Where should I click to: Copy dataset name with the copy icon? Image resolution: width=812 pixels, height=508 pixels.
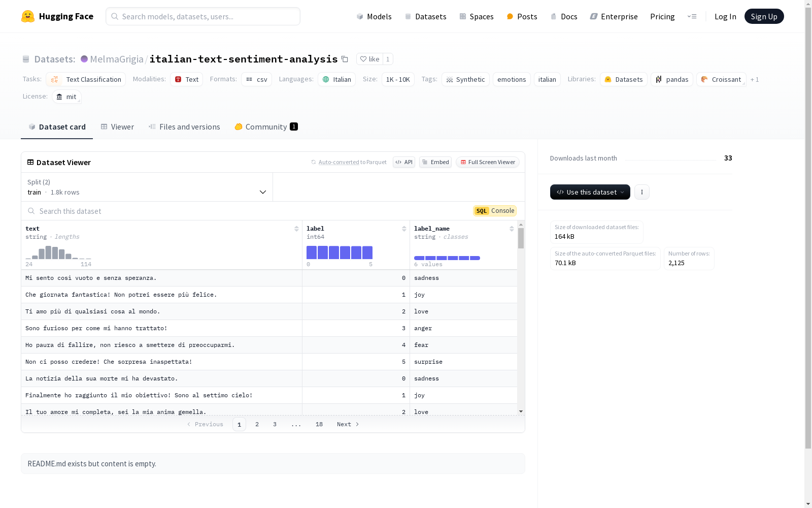[x=345, y=59]
